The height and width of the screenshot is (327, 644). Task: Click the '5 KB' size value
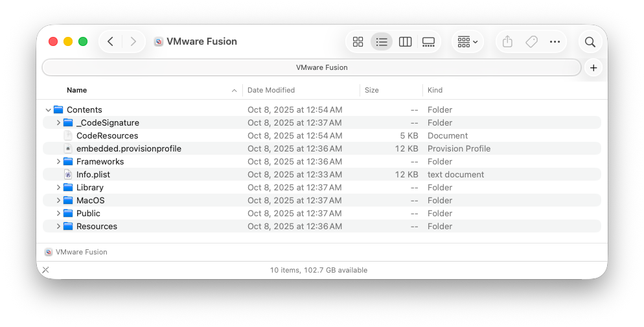409,136
